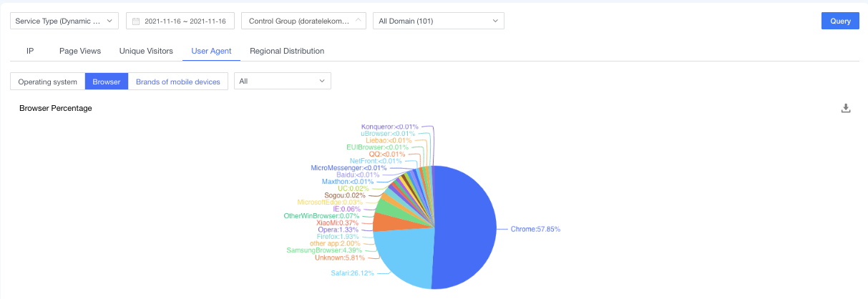Expand the Control Group dropdown
The image size is (868, 299).
click(303, 21)
